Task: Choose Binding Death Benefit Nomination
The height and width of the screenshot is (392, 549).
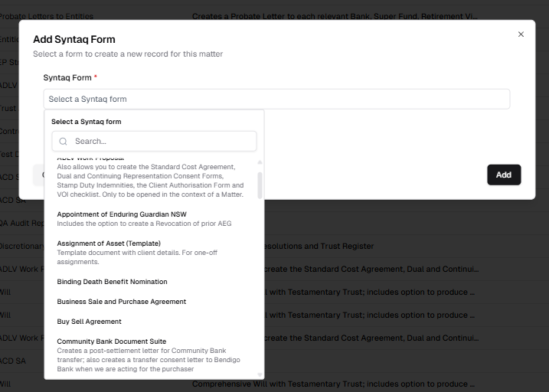Action: coord(154,282)
